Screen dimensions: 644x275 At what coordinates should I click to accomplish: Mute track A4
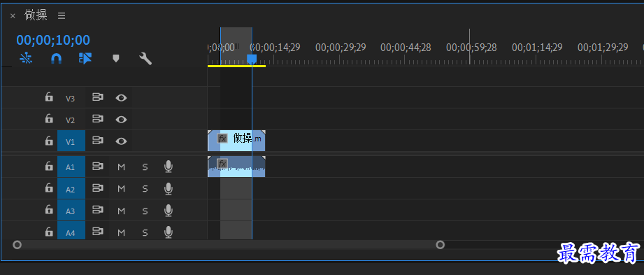[x=121, y=232]
